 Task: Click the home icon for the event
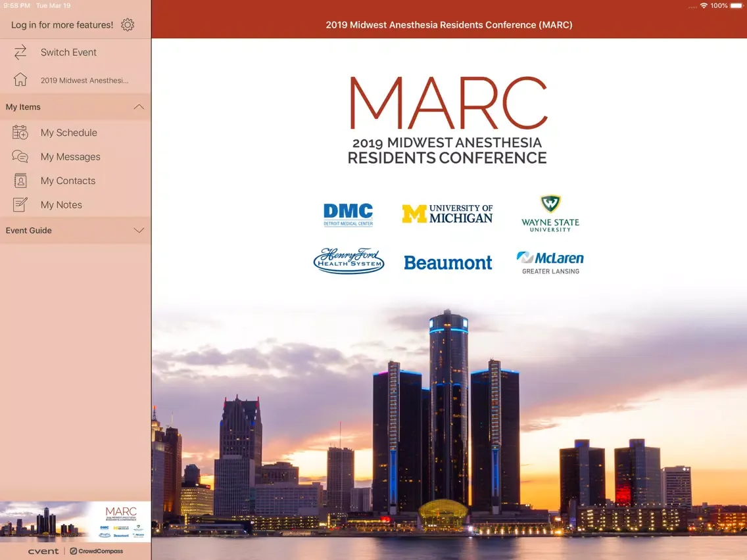click(x=20, y=80)
